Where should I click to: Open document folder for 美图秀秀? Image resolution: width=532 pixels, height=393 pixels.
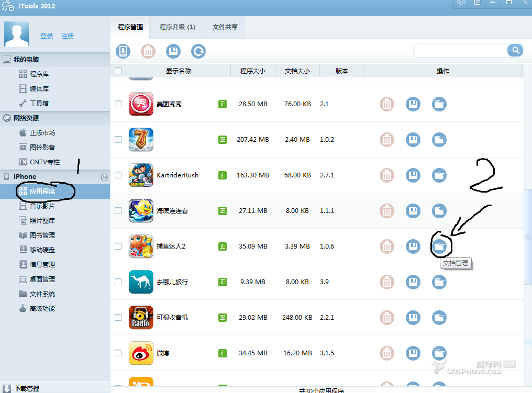pos(439,104)
